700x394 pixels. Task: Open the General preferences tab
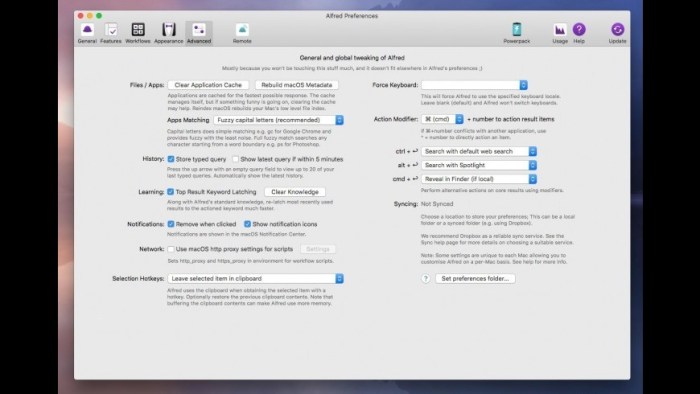point(87,33)
